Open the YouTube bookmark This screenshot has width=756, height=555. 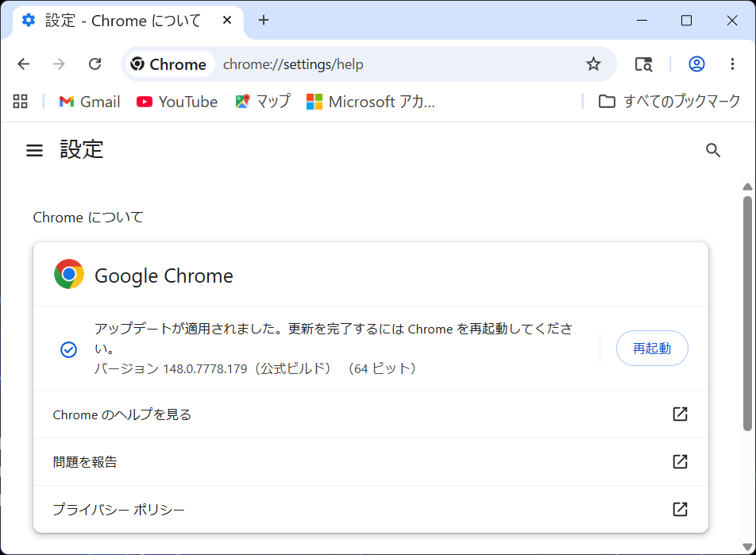(x=177, y=102)
